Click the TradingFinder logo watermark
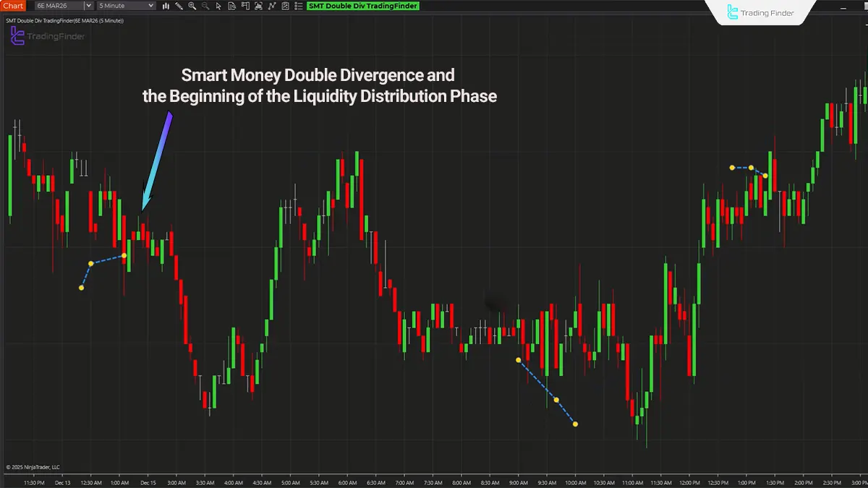868x488 pixels. (48, 36)
